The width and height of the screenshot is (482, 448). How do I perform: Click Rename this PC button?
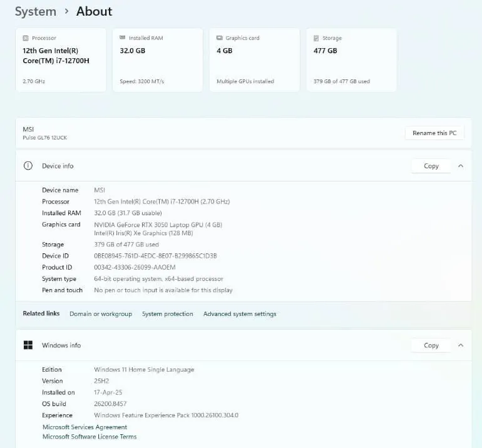(x=434, y=133)
